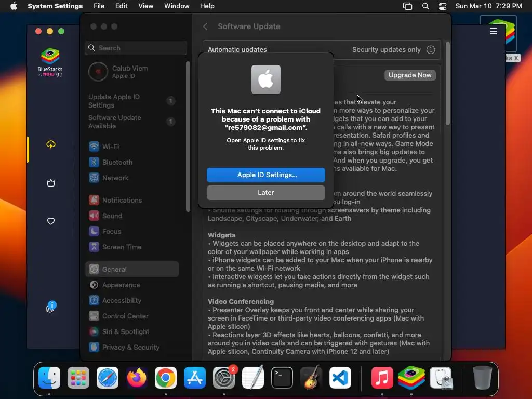Click Apple ID Settings… button
Image resolution: width=532 pixels, height=399 pixels.
click(x=265, y=175)
